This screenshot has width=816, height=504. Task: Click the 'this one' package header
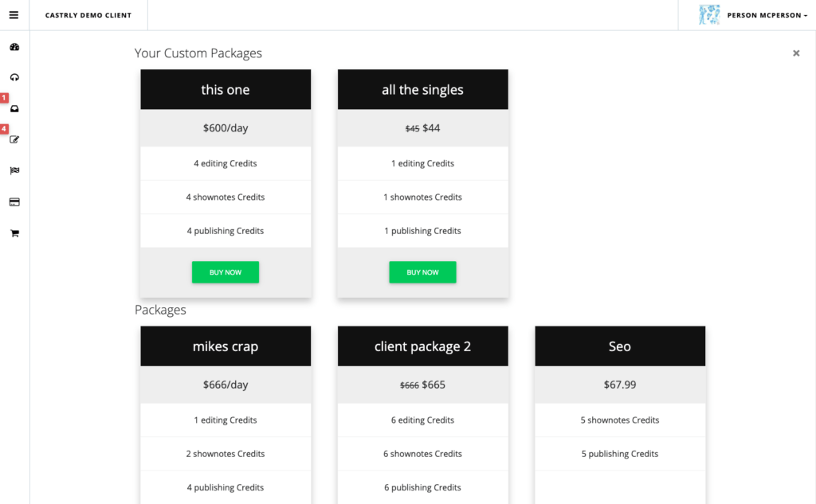pos(226,89)
